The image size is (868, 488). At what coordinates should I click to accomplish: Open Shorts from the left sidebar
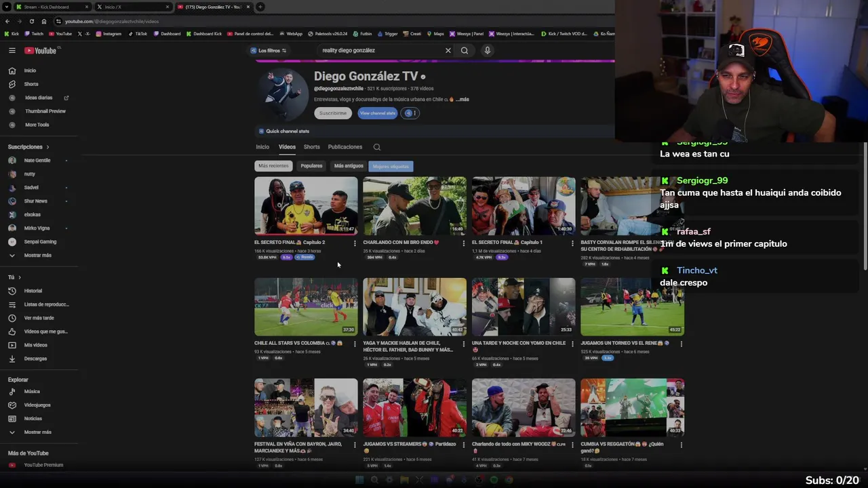click(31, 84)
